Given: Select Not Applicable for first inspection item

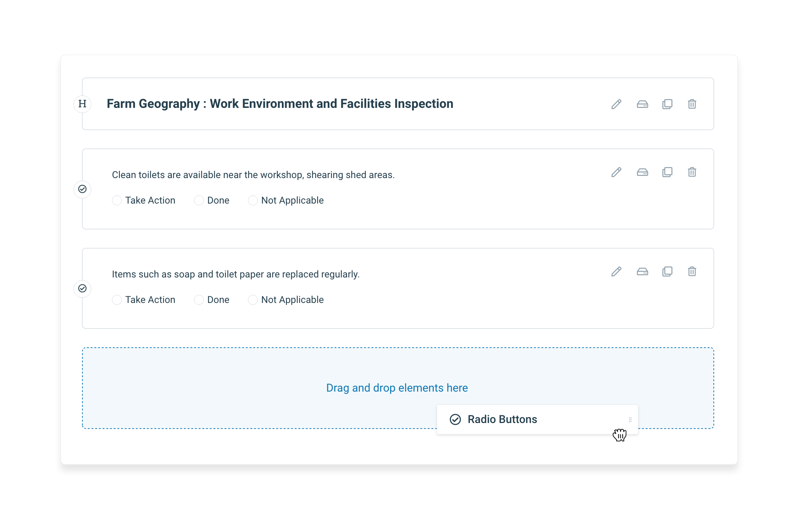Looking at the screenshot, I should [252, 200].
